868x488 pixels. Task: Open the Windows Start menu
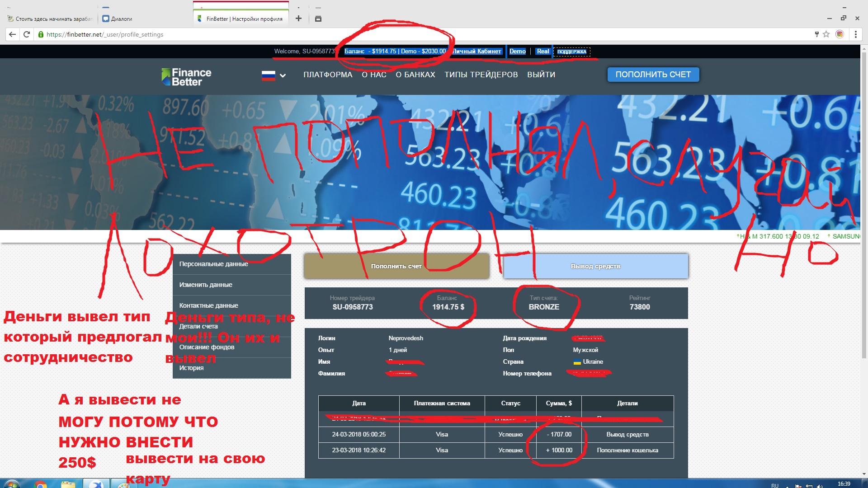12,484
